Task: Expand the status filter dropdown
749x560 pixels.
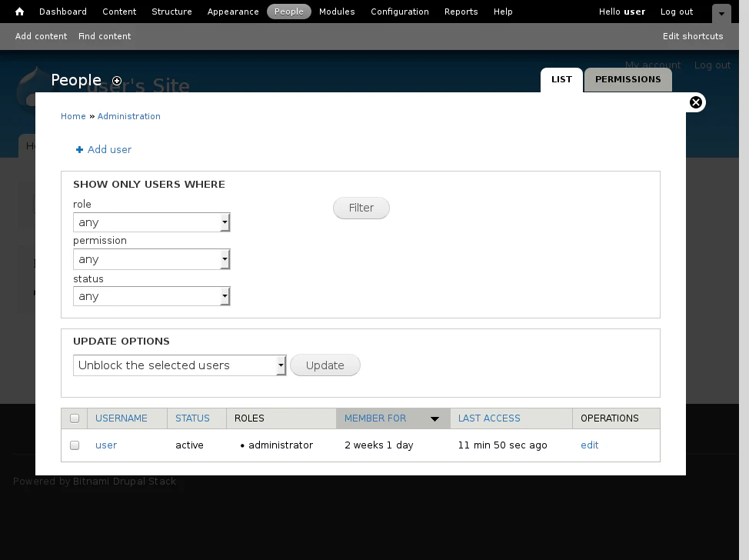Action: click(x=151, y=296)
